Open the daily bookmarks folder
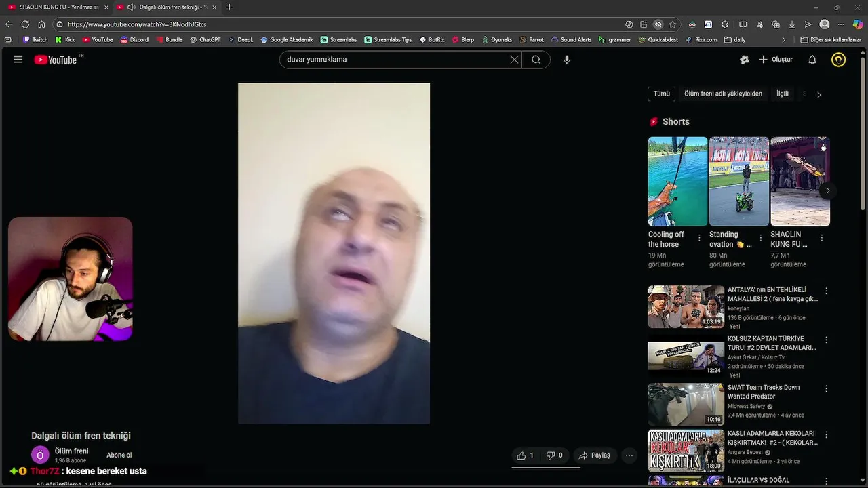Viewport: 868px width, 488px height. [x=734, y=40]
